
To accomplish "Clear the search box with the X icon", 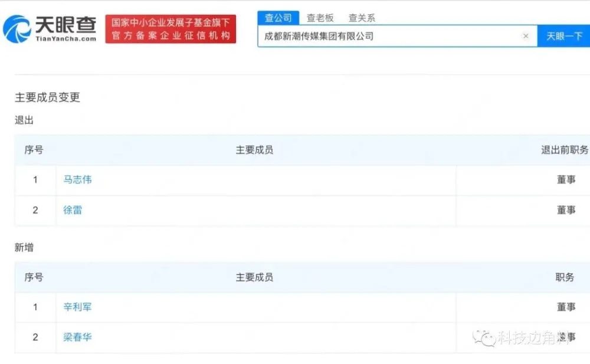I will pos(526,36).
